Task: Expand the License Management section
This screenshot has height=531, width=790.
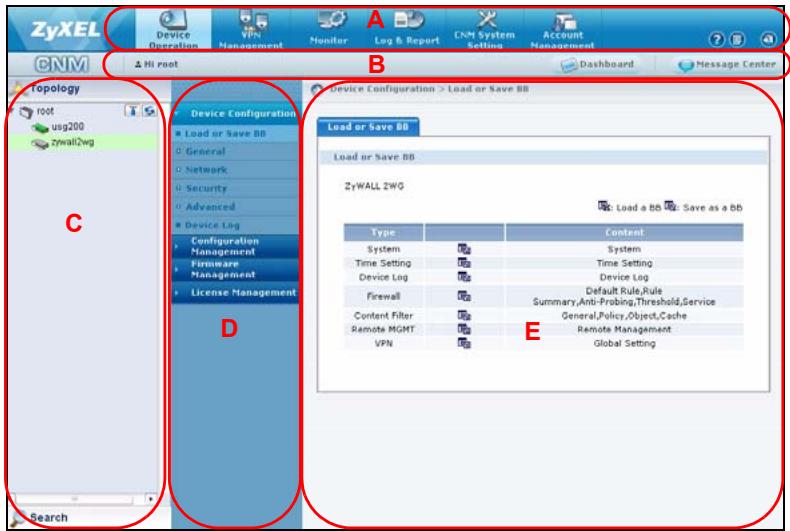Action: click(235, 293)
